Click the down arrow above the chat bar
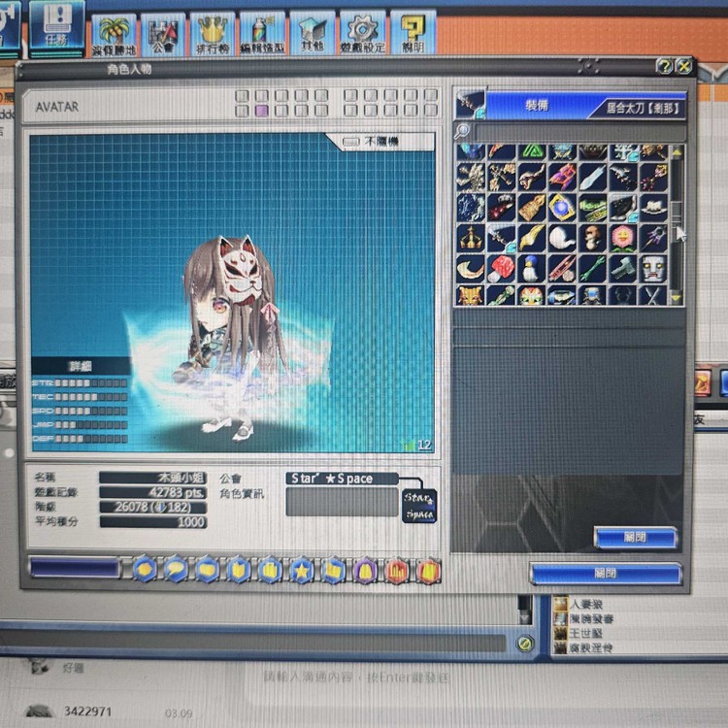 click(x=524, y=618)
